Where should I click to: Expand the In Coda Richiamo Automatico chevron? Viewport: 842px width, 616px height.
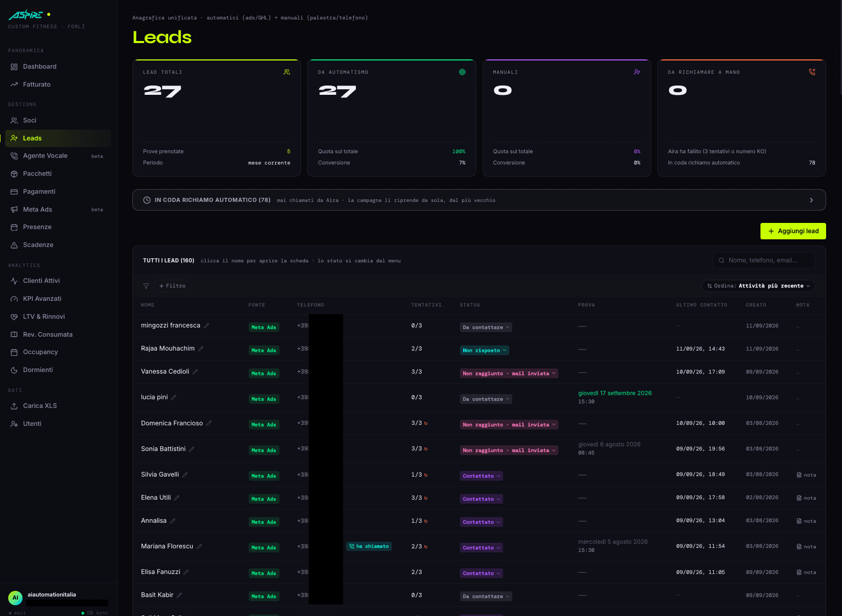[x=811, y=200]
